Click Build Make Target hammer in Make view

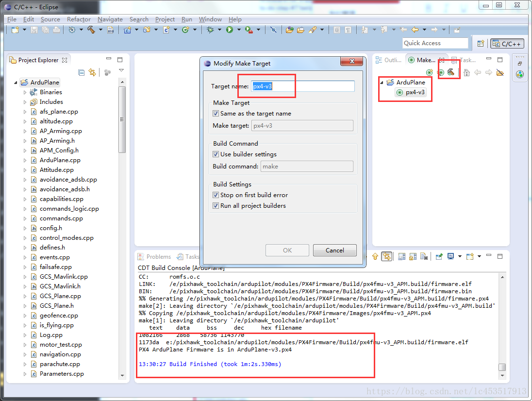pyautogui.click(x=451, y=72)
